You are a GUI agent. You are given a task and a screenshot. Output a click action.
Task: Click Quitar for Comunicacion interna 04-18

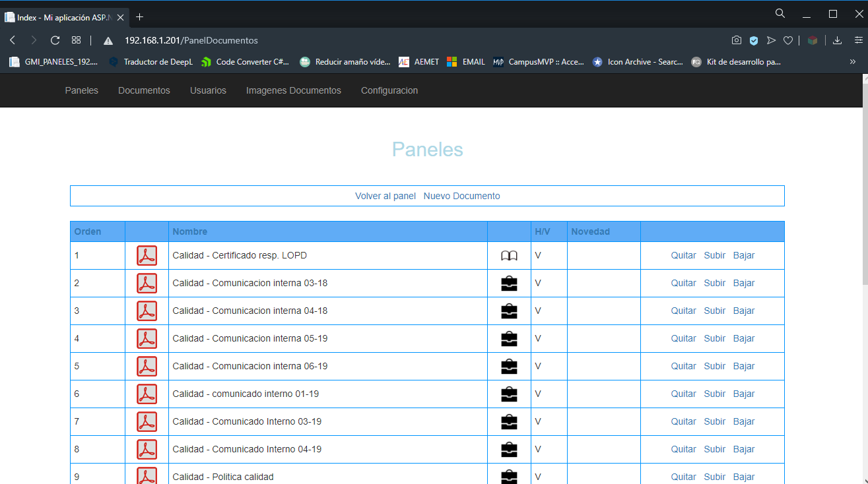683,311
